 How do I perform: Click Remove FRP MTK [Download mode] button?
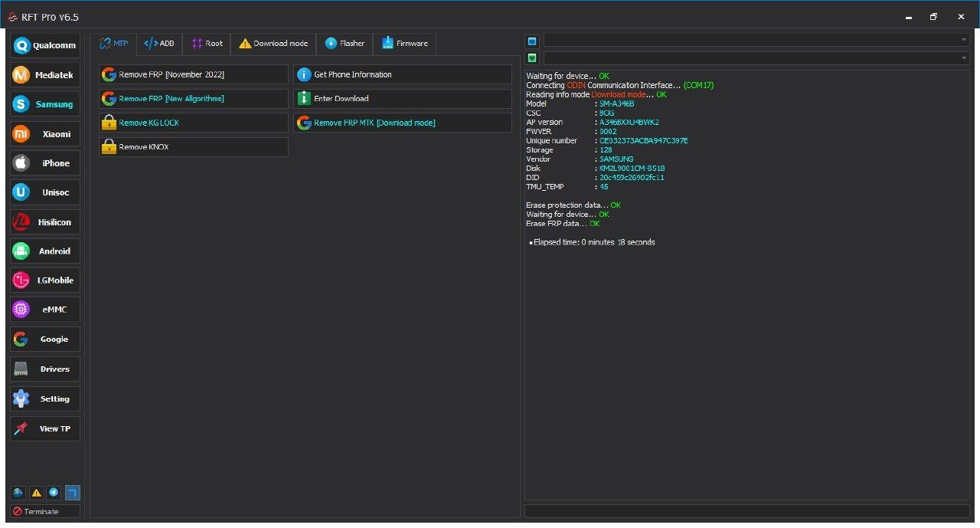click(403, 123)
